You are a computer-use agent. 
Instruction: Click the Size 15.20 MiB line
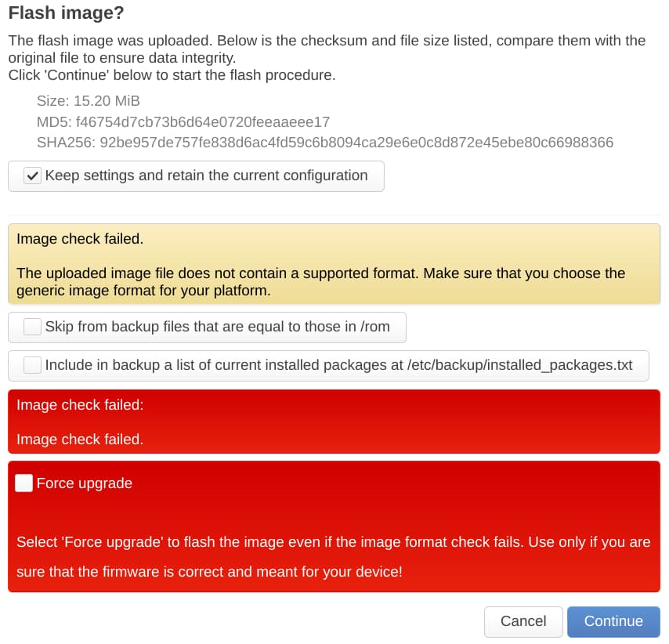point(89,101)
